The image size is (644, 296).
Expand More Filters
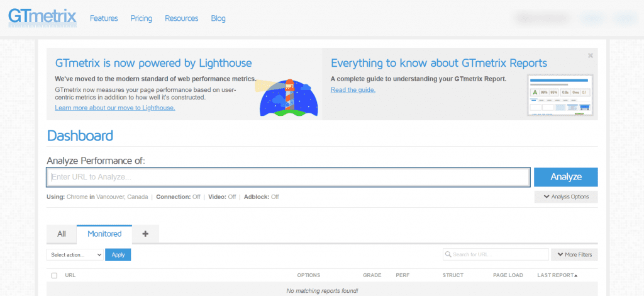(574, 255)
